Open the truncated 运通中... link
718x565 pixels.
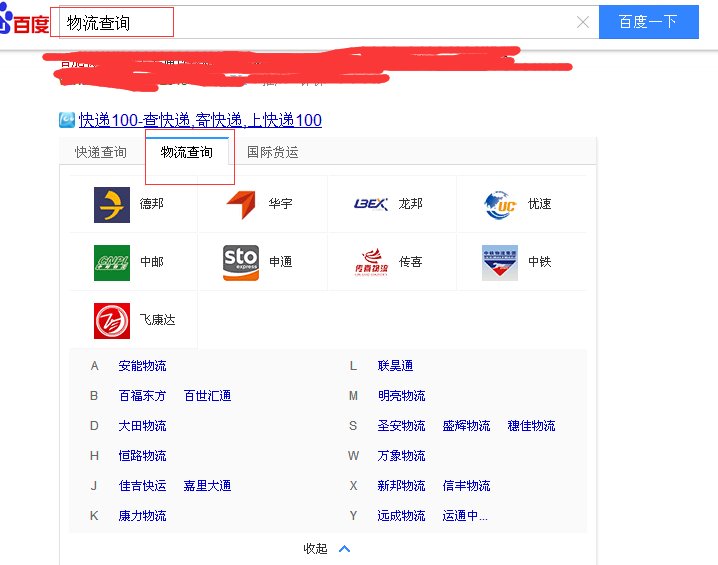pos(465,516)
